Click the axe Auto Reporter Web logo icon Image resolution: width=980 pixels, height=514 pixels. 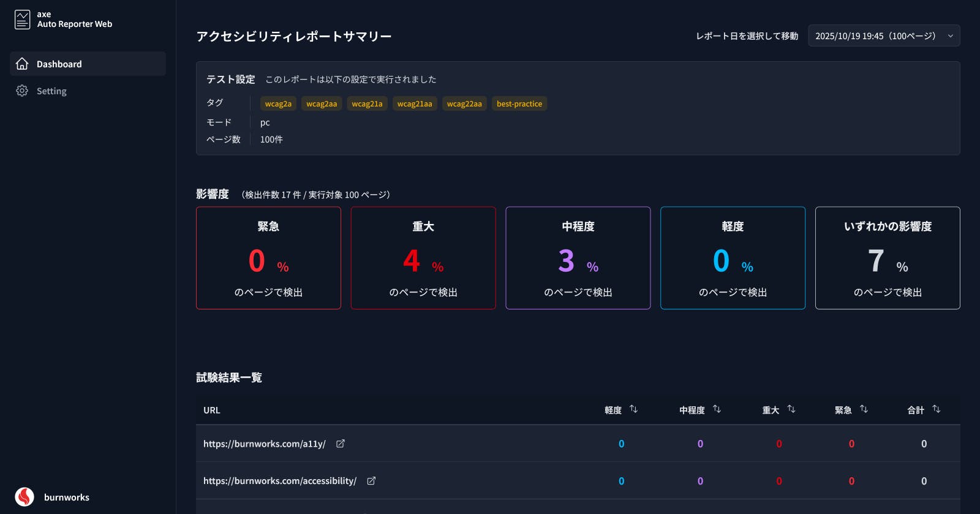coord(22,20)
